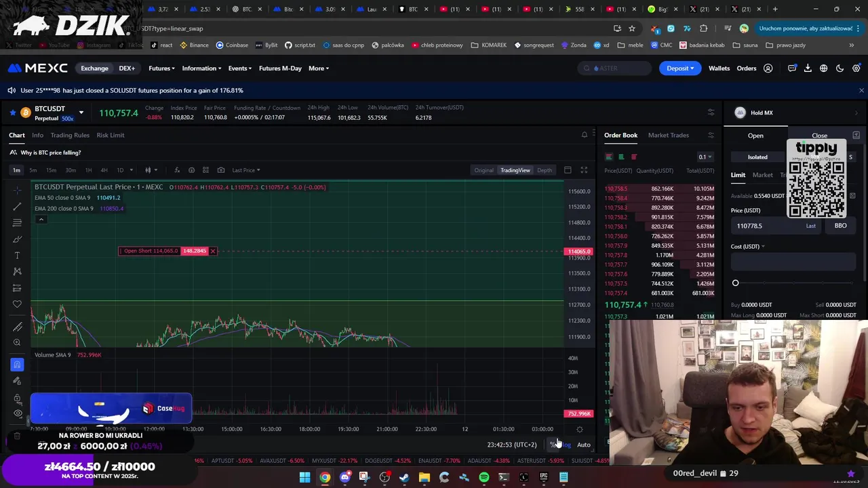Toggle the BTCUSDT favorite star
This screenshot has height=488, width=868.
tap(12, 113)
